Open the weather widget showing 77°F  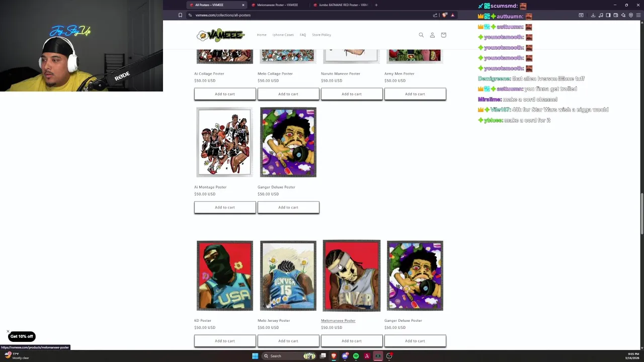point(17,356)
